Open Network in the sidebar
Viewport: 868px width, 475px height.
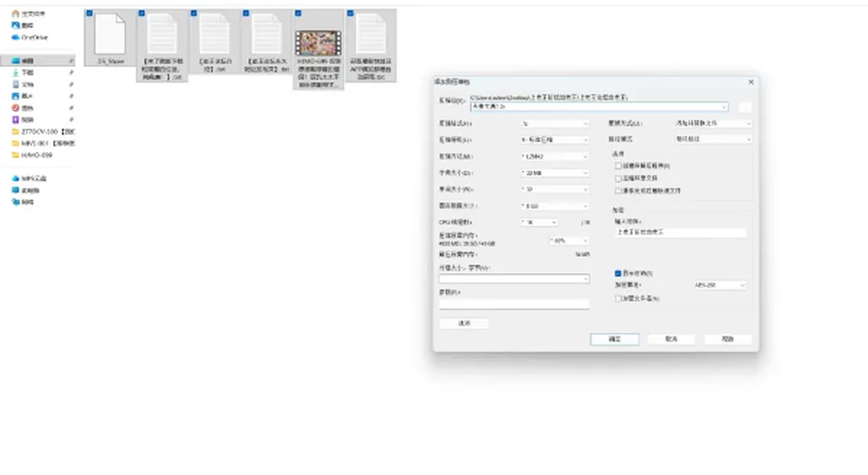[23, 202]
